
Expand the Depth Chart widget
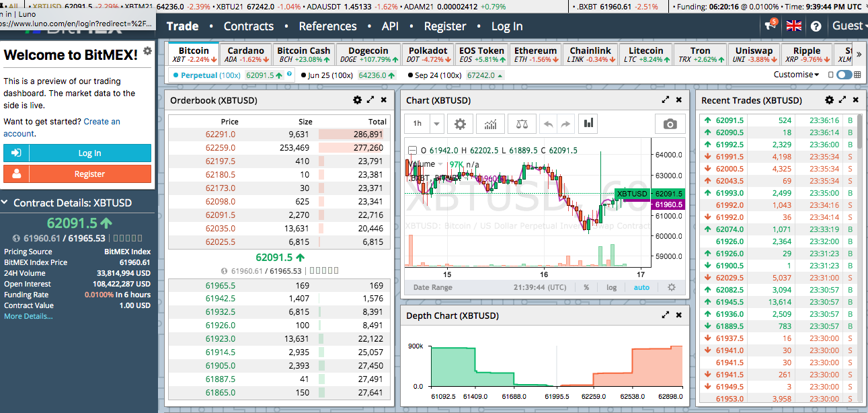666,315
